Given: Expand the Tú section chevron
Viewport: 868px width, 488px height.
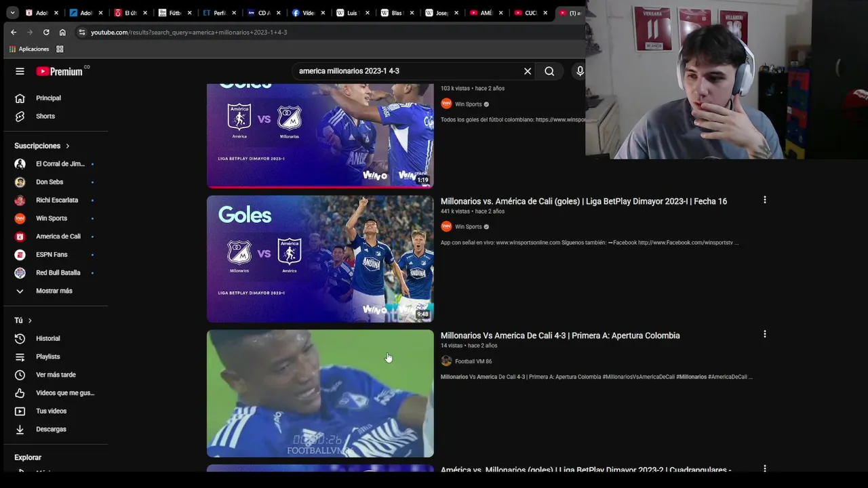Looking at the screenshot, I should (30, 321).
